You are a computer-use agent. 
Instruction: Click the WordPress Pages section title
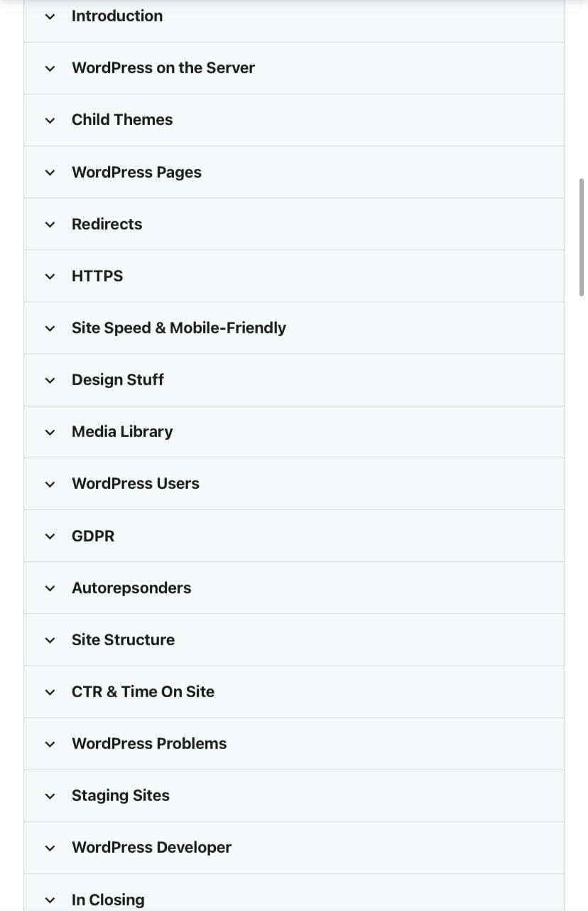pos(136,173)
